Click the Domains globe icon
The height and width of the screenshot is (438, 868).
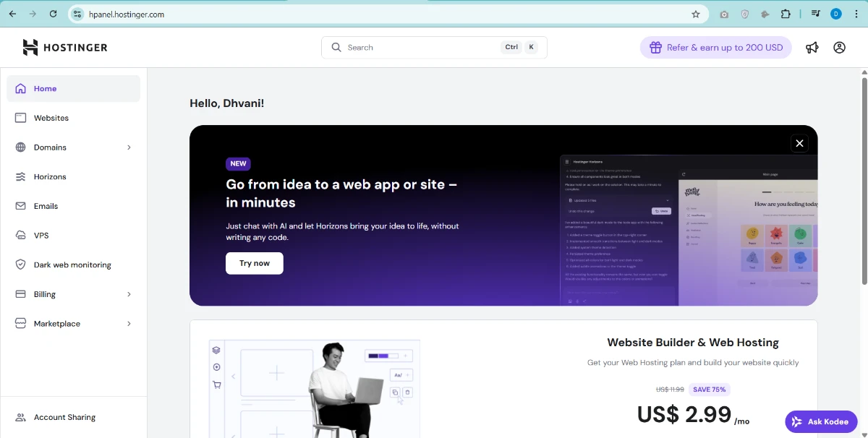pos(20,147)
